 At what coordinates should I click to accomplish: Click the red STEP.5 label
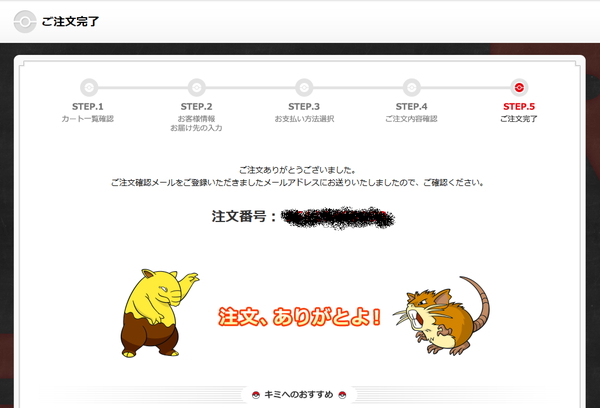[519, 106]
